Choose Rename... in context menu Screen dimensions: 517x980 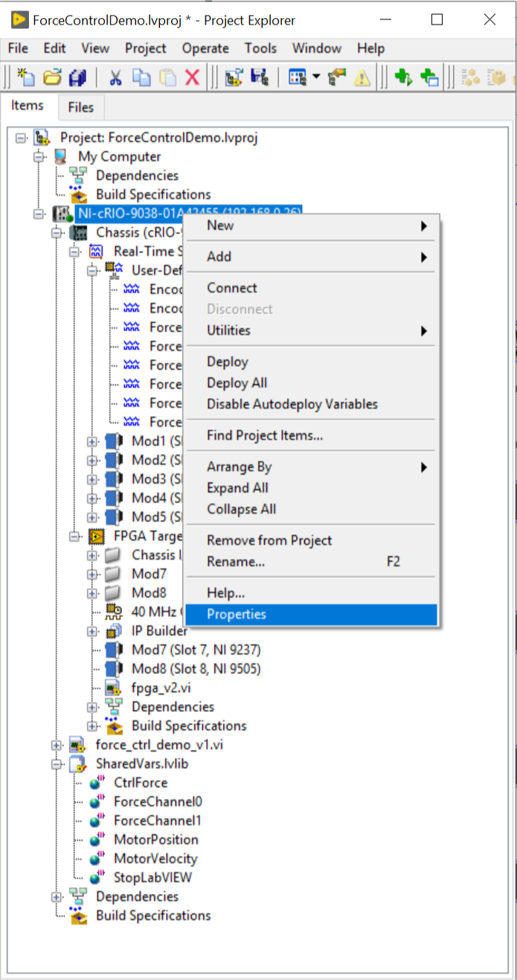[x=312, y=562]
